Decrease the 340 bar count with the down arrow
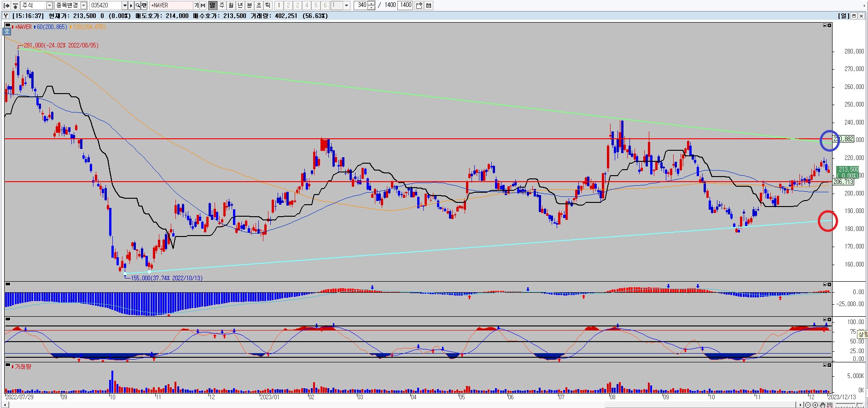Viewport: 868px width, 408px height. click(372, 8)
